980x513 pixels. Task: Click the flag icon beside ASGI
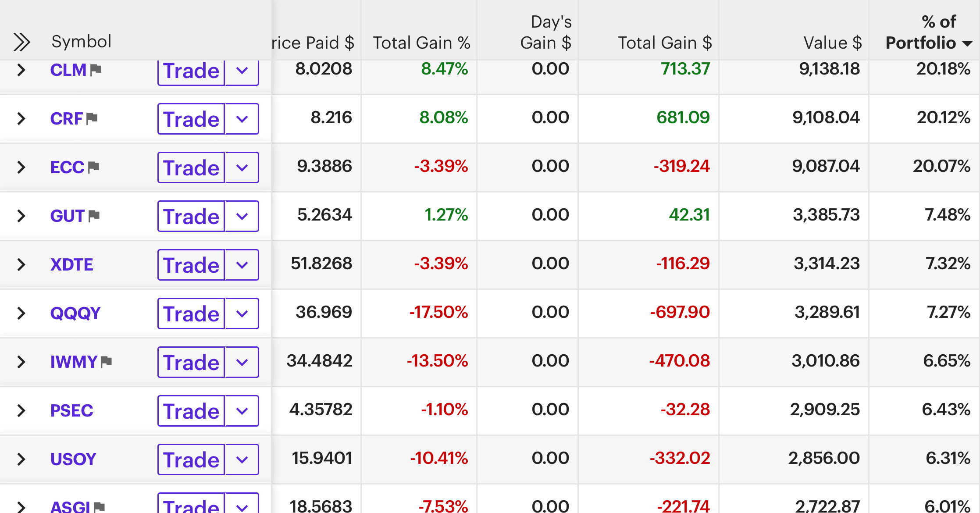[100, 506]
